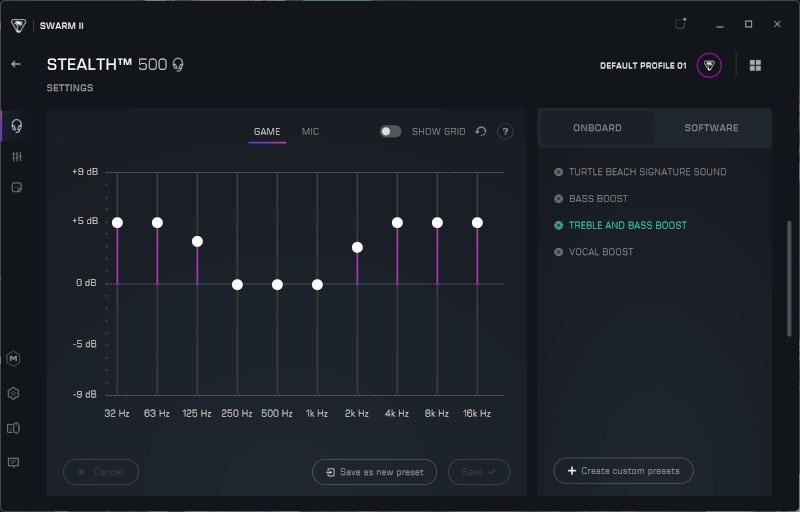The width and height of the screenshot is (800, 512).
Task: Open the macro M icon in sidebar
Action: point(14,359)
